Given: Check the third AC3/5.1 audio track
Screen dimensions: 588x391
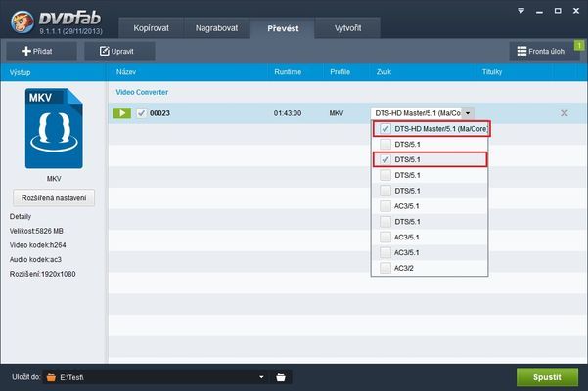Looking at the screenshot, I should (x=385, y=253).
